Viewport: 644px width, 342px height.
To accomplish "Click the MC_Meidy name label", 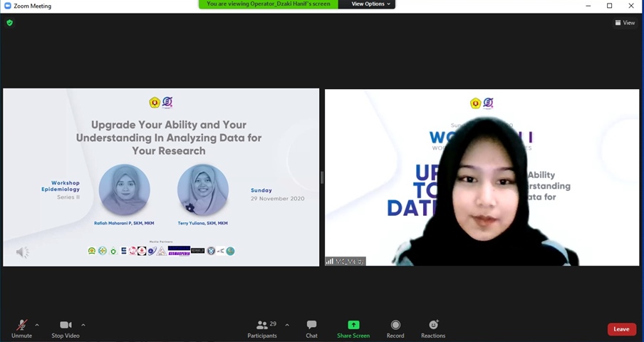I will 346,261.
